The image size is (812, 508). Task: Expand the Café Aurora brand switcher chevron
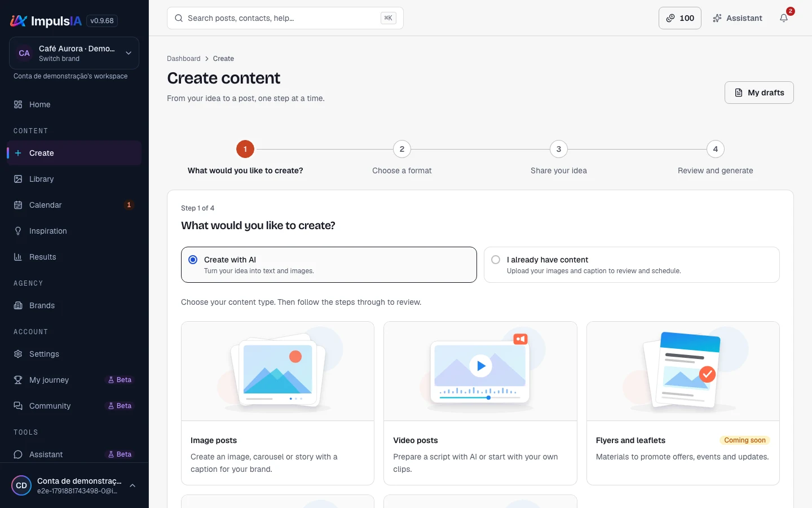(x=129, y=53)
